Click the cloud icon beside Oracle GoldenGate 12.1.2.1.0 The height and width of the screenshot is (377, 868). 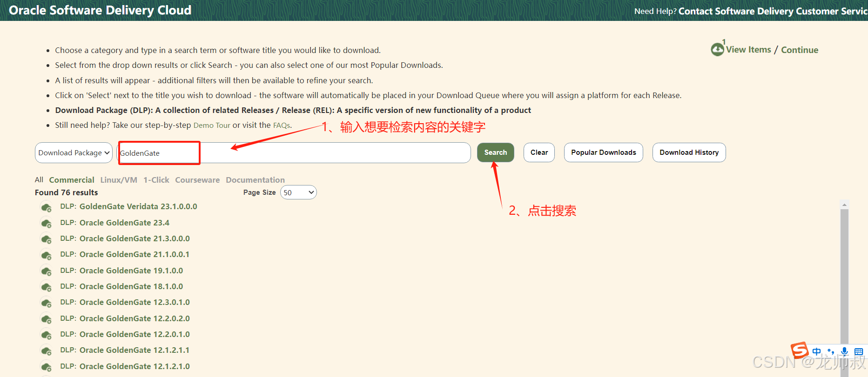(x=46, y=367)
